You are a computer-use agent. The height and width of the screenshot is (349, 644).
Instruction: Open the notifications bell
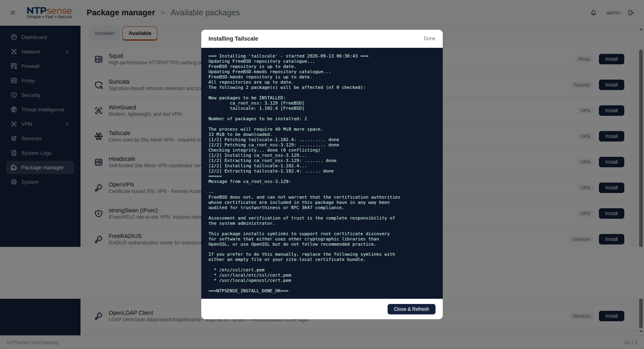(x=593, y=13)
